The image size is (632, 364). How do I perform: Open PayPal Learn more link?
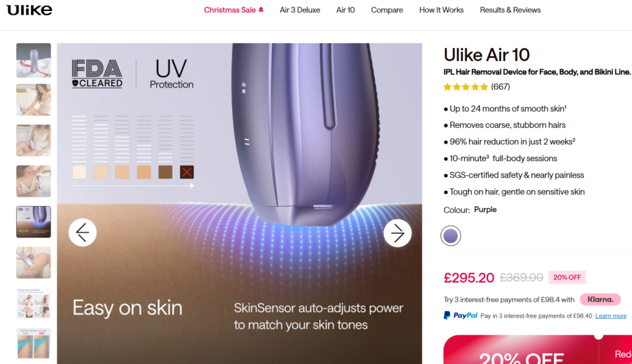coord(610,316)
